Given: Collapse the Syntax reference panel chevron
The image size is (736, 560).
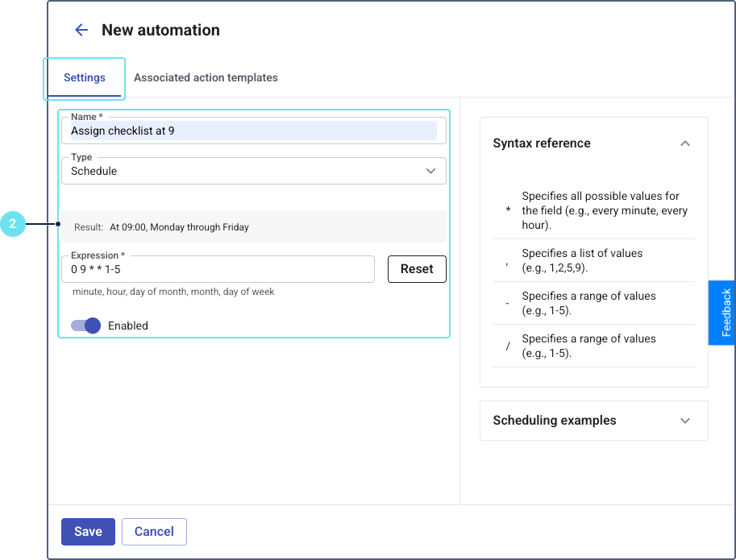Looking at the screenshot, I should pos(685,143).
